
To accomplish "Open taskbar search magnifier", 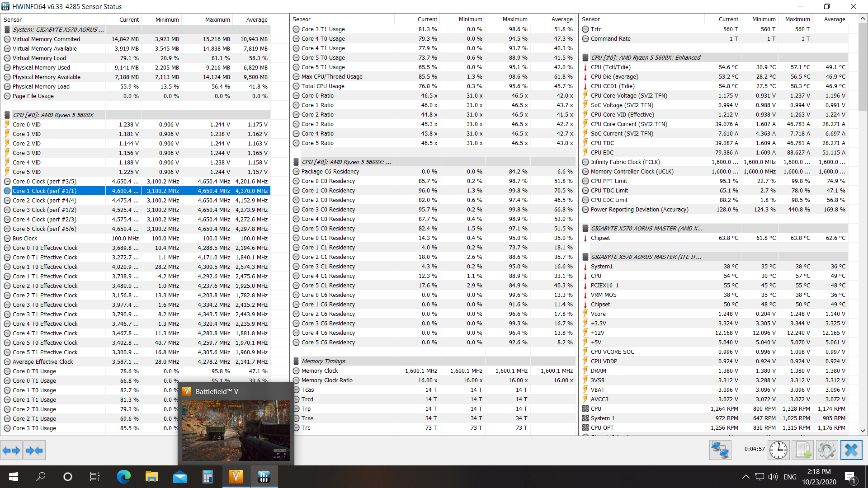I will (x=41, y=477).
